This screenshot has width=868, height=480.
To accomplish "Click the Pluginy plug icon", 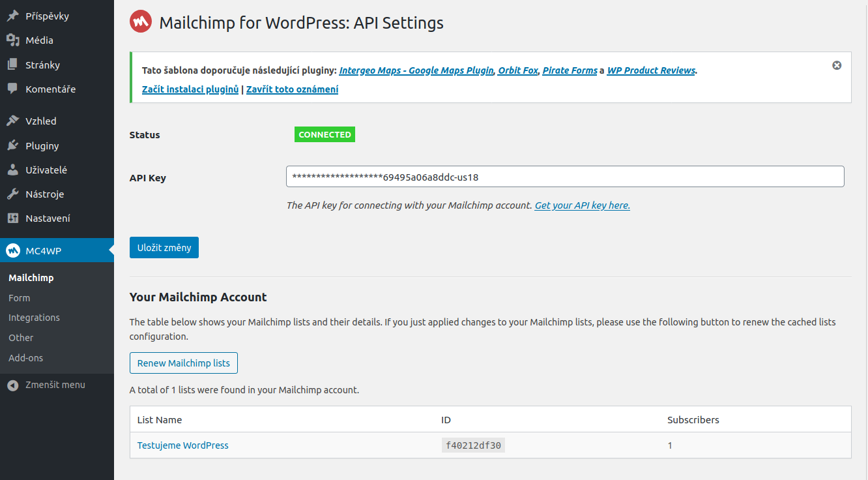I will 13,145.
